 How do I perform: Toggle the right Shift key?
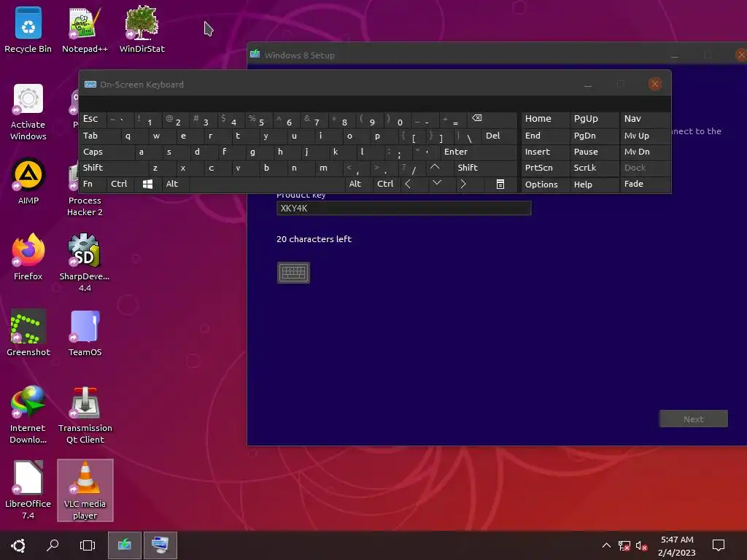485,168
